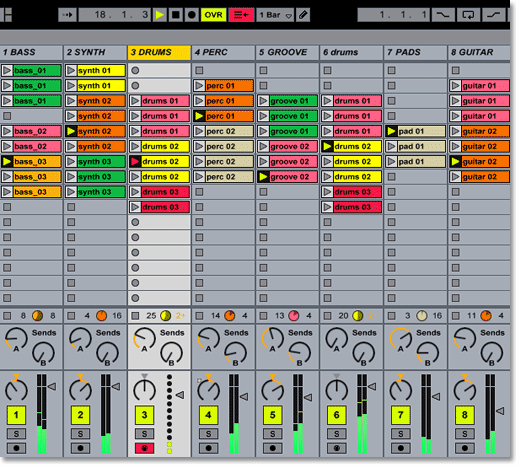Launch the playing guitar 02 clip triangle
The width and height of the screenshot is (520, 467).
455,162
